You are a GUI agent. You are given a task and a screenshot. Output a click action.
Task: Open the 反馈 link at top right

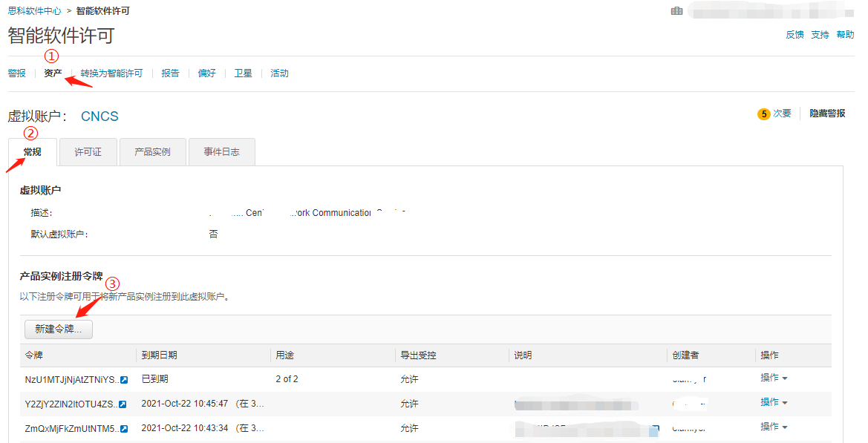[x=794, y=35]
